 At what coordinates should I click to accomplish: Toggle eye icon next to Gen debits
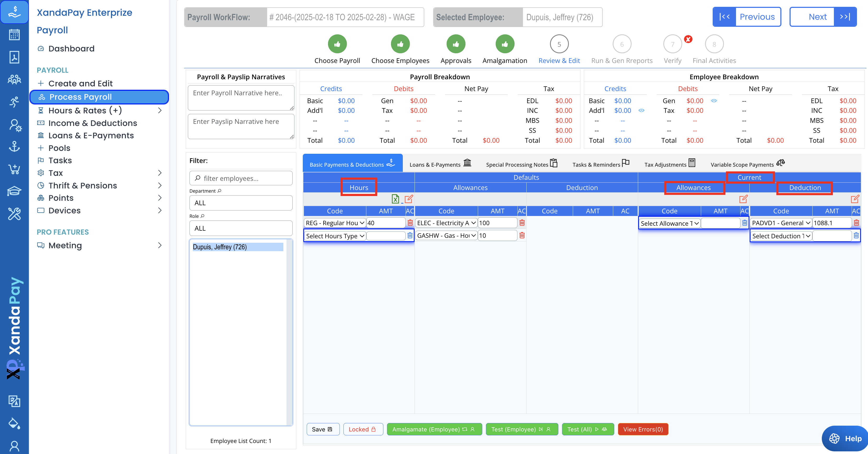[714, 101]
